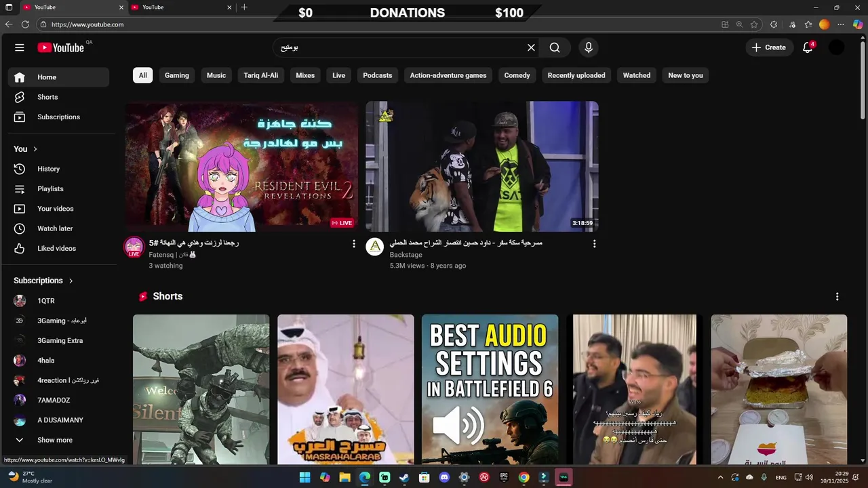The height and width of the screenshot is (488, 868).
Task: Select the Action-adventure games chip
Action: coord(448,75)
